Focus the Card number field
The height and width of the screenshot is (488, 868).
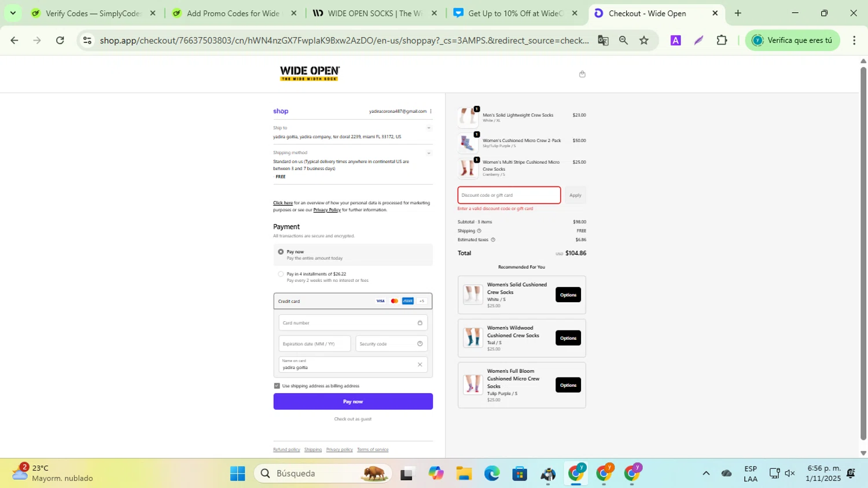pos(353,323)
